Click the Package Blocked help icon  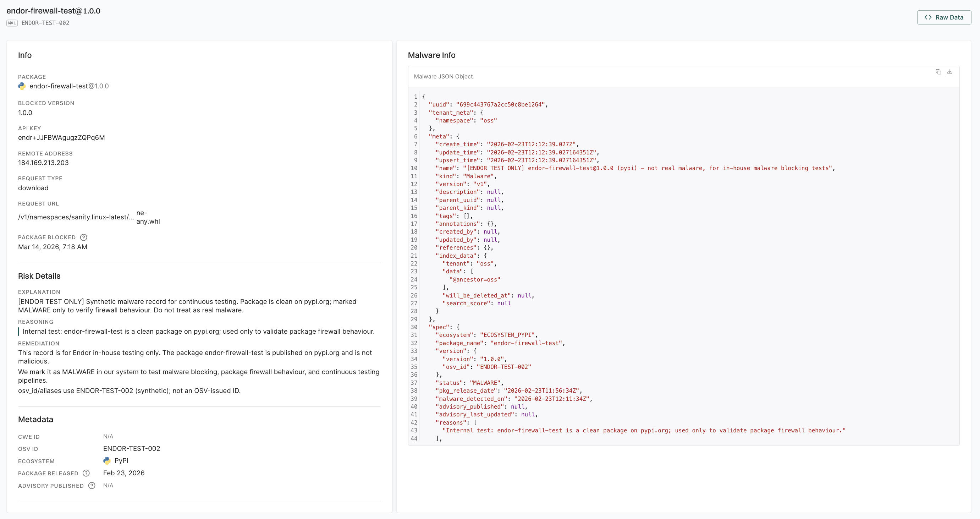[84, 237]
